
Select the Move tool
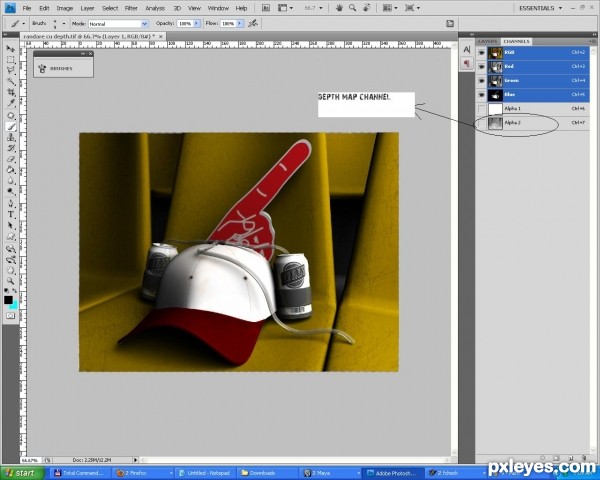coord(11,49)
